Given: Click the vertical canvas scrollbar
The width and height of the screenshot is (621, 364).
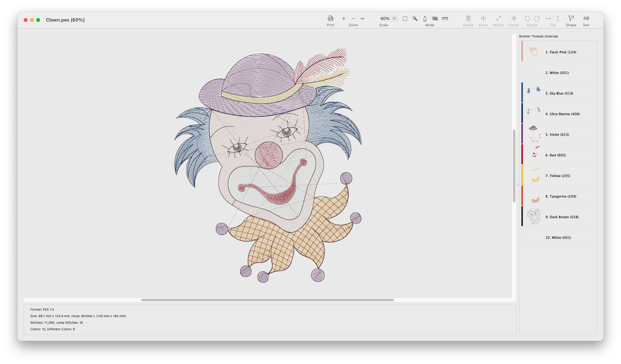Looking at the screenshot, I should 514,166.
